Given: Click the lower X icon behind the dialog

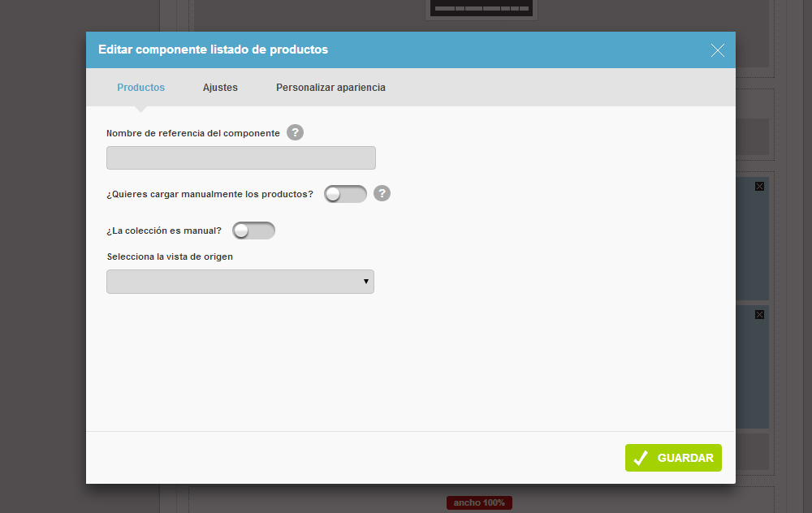Looking at the screenshot, I should click(759, 315).
